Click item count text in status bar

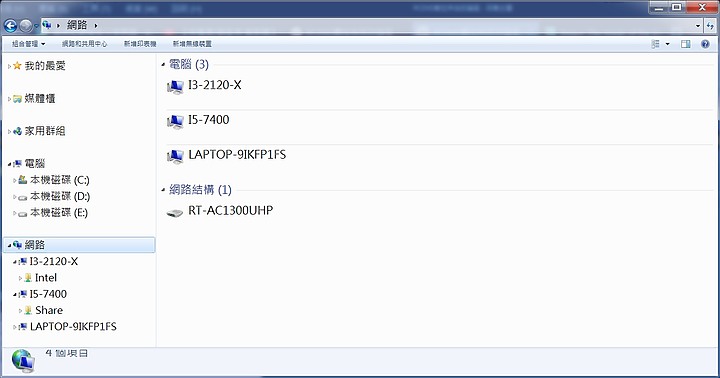coord(67,353)
